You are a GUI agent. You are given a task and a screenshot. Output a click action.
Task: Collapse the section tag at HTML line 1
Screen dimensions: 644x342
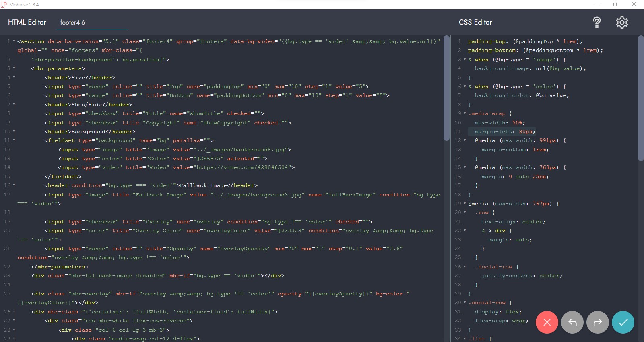point(14,41)
